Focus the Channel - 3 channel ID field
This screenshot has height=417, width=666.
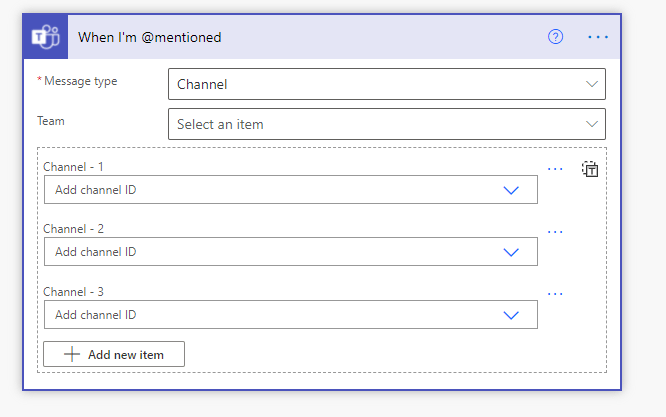tap(270, 315)
